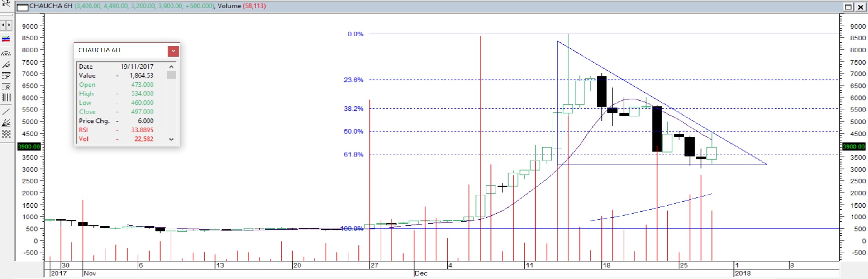The width and height of the screenshot is (868, 279).
Task: Open the chart window menu icon
Action: (22, 7)
